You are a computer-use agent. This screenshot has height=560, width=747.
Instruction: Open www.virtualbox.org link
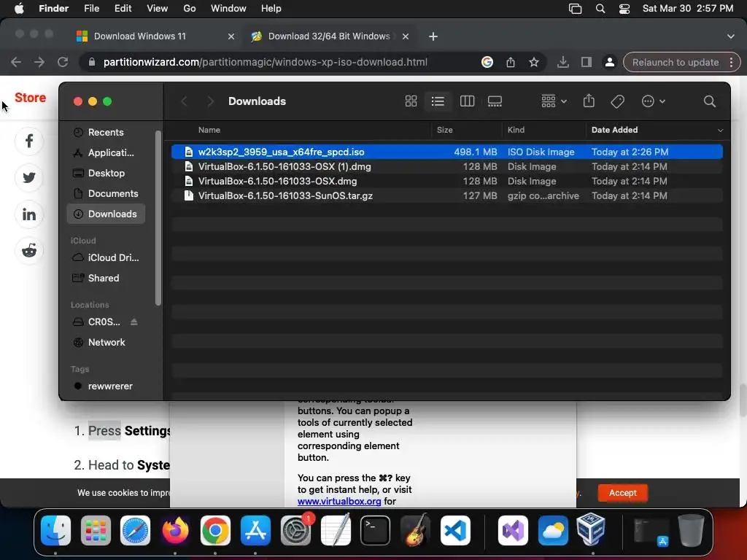tap(338, 502)
